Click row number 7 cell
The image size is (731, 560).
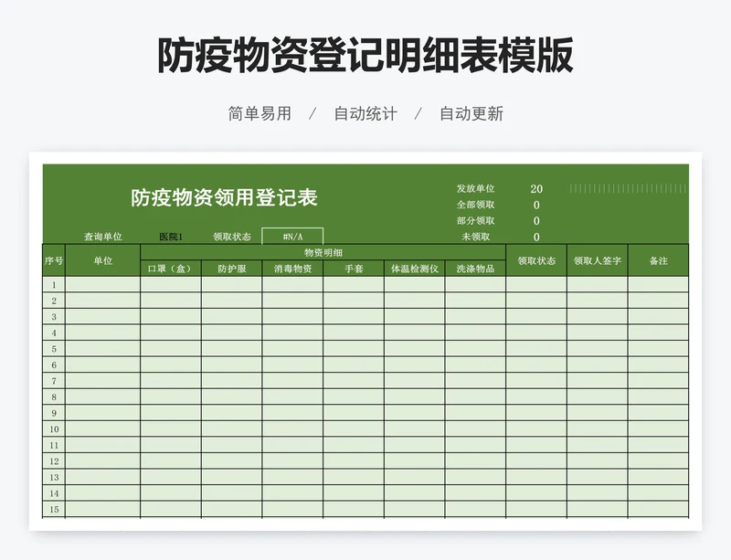pos(54,381)
